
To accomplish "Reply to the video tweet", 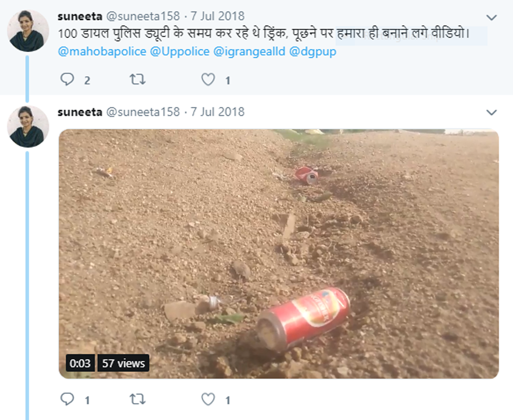I will point(67,399).
